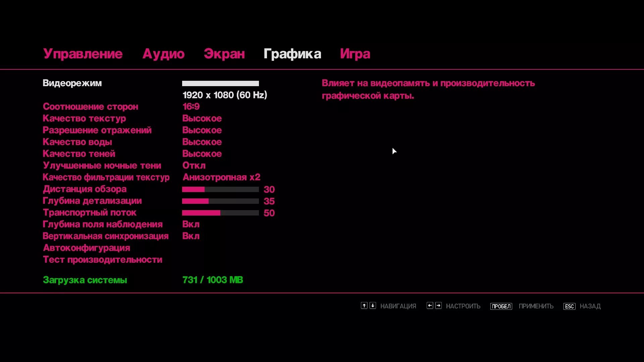Click the left arrow adjust key icon
The image size is (644, 362).
pos(430,305)
